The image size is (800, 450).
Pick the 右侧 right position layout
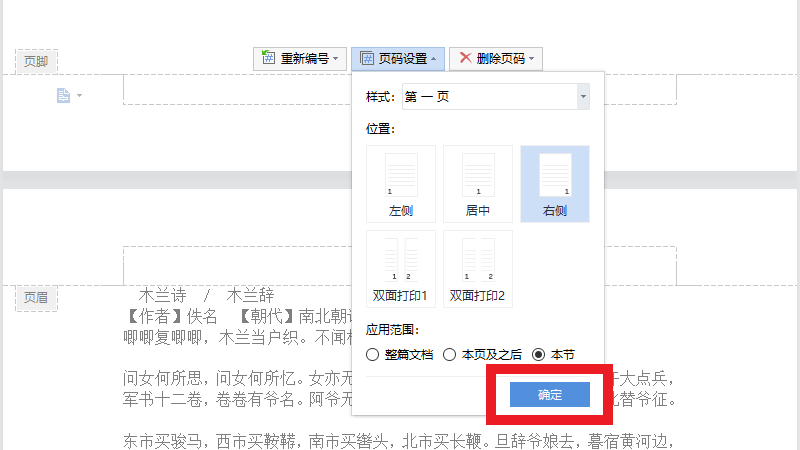tap(555, 184)
